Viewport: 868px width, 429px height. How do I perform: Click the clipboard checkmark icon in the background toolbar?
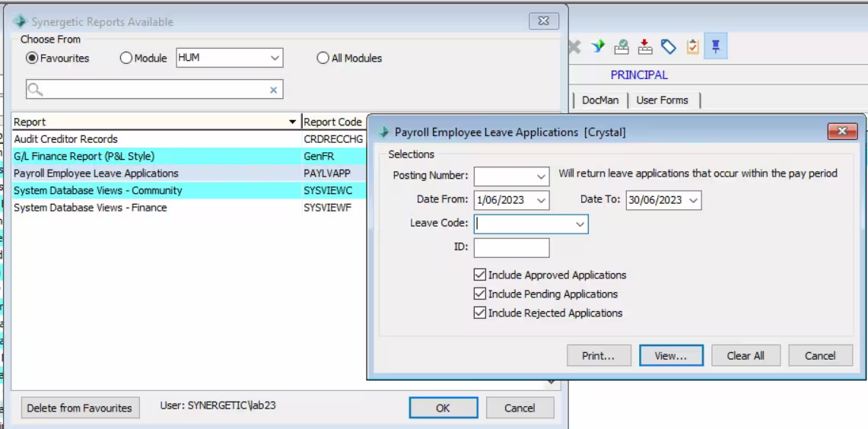tap(692, 46)
